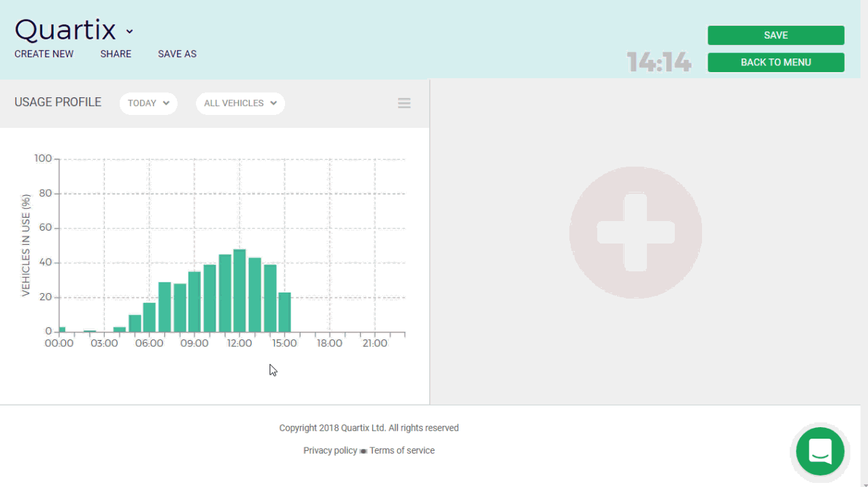Choose SHARE from the header menu
The height and width of the screenshot is (487, 868).
point(116,54)
